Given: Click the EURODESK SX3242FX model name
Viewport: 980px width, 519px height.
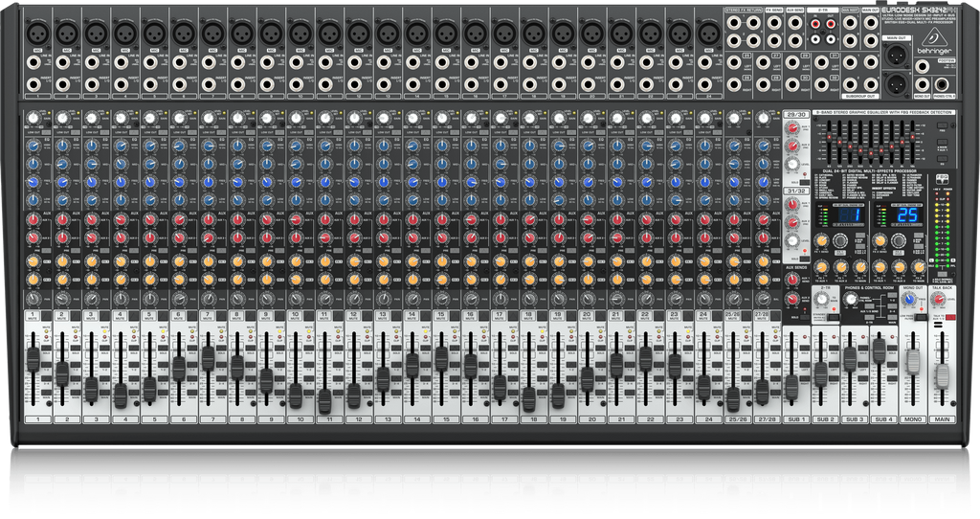Looking at the screenshot, I should [x=918, y=11].
